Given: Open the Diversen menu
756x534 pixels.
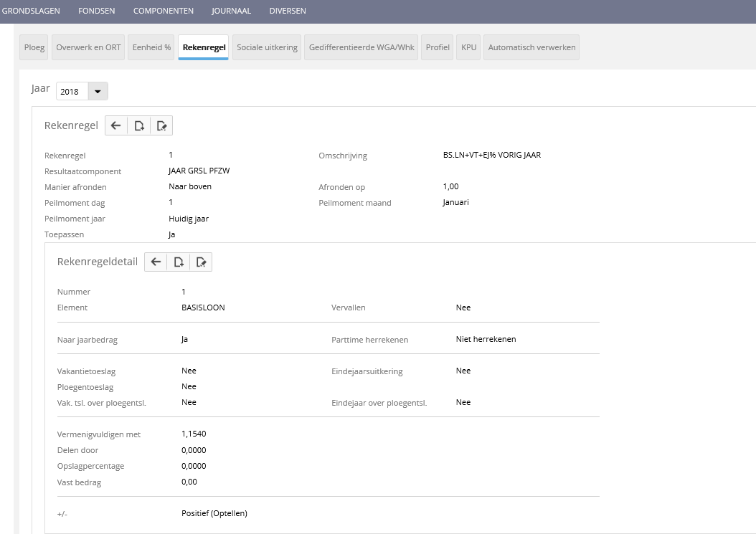Looking at the screenshot, I should [x=288, y=11].
